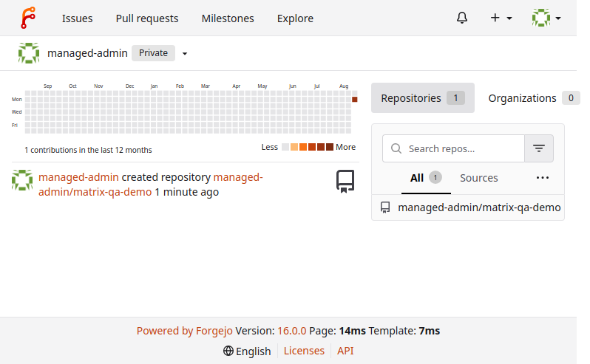Open the notifications bell
The image size is (590, 364).
[x=462, y=18]
